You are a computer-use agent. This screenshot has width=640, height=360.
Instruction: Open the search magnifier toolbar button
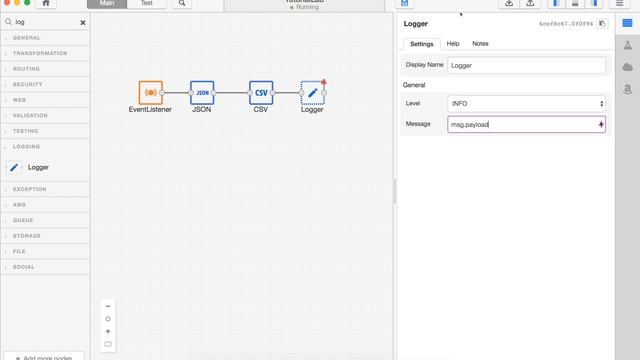[182, 3]
